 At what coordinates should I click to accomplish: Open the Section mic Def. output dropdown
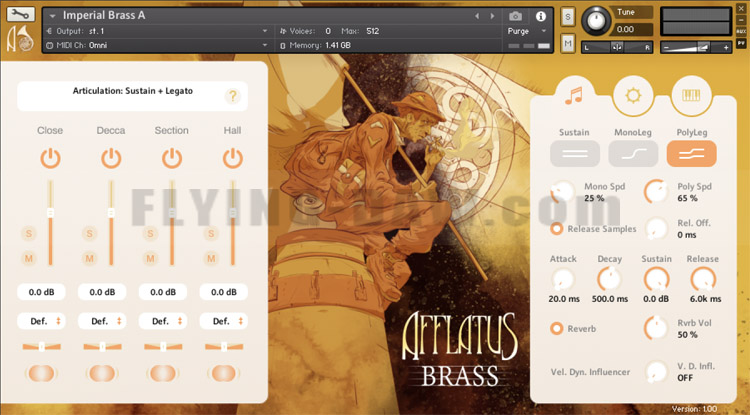point(163,321)
